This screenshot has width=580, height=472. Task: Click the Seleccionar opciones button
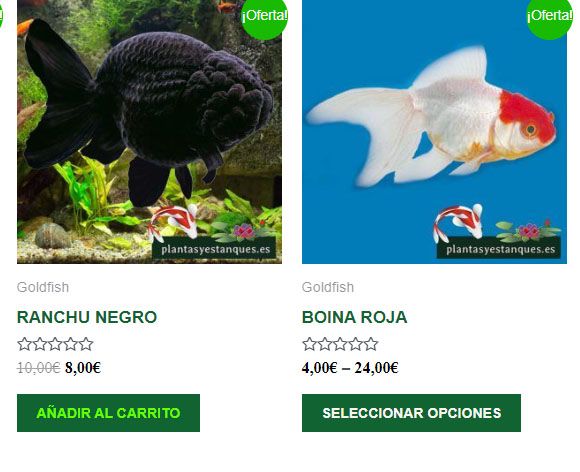(411, 413)
